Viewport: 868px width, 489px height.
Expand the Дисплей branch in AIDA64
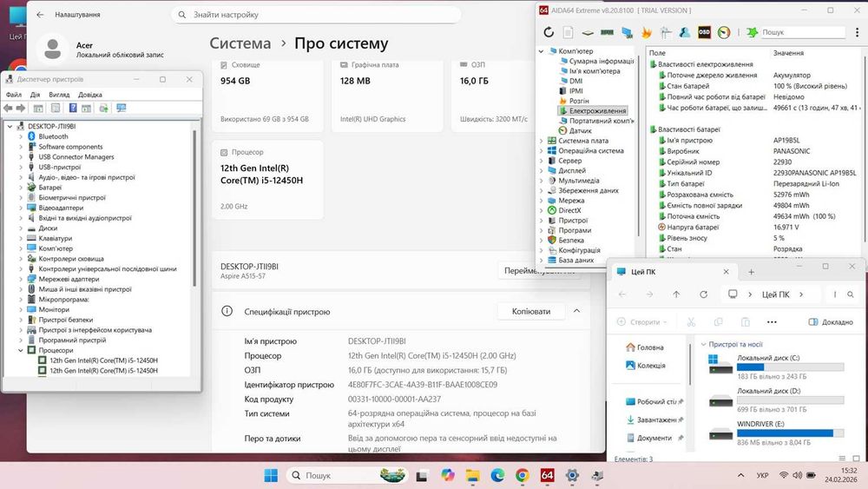tap(541, 170)
